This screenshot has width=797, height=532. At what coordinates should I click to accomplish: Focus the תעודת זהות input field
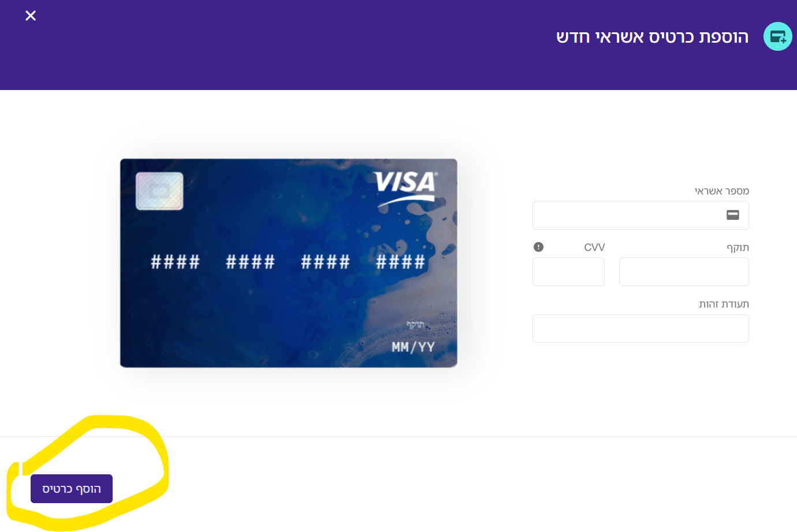pyautogui.click(x=640, y=328)
